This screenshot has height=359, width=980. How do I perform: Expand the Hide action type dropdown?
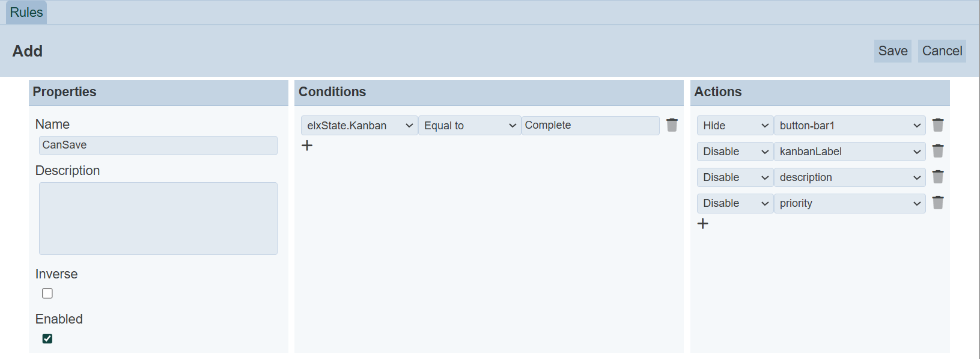pos(735,126)
